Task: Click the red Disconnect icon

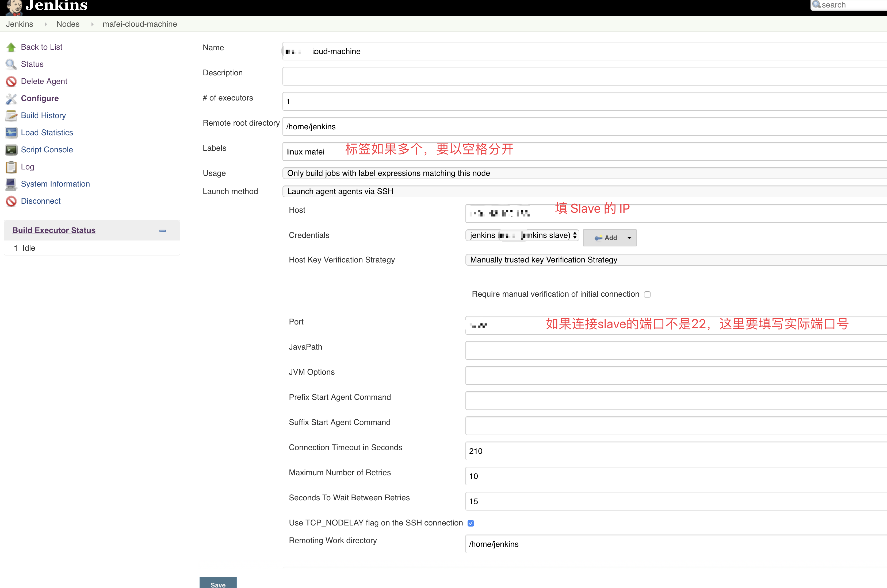Action: (x=11, y=201)
